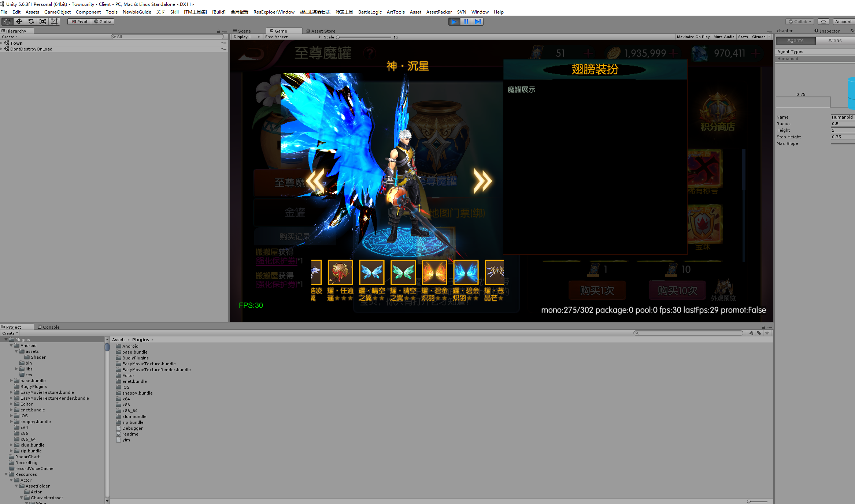The height and width of the screenshot is (504, 855).
Task: Click the Account button
Action: 843,22
